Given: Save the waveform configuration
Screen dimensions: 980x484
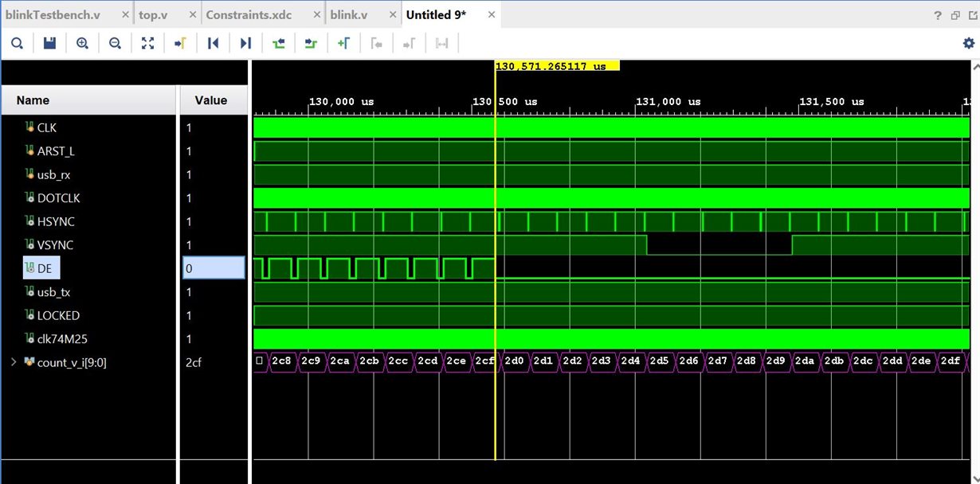Looking at the screenshot, I should coord(49,44).
